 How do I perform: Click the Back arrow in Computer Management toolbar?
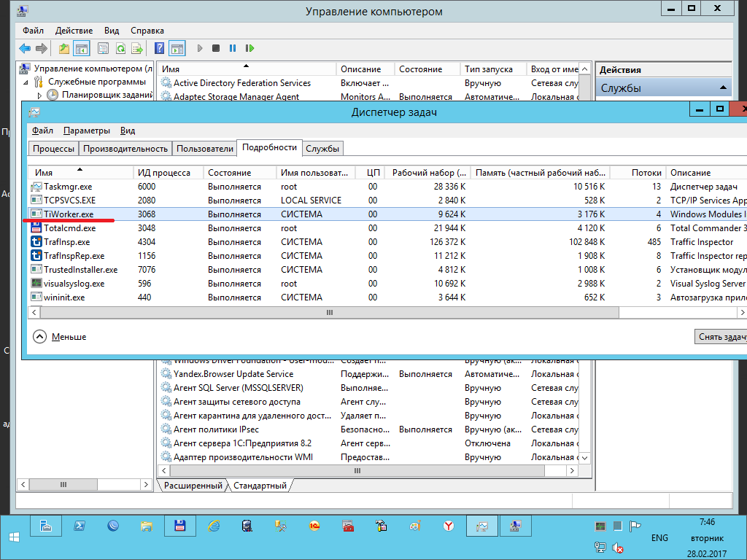click(25, 48)
